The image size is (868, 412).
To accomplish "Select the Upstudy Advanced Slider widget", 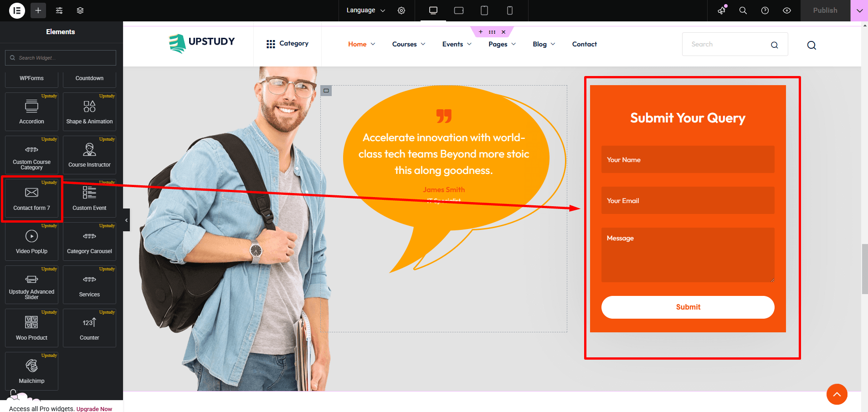I will [x=31, y=285].
